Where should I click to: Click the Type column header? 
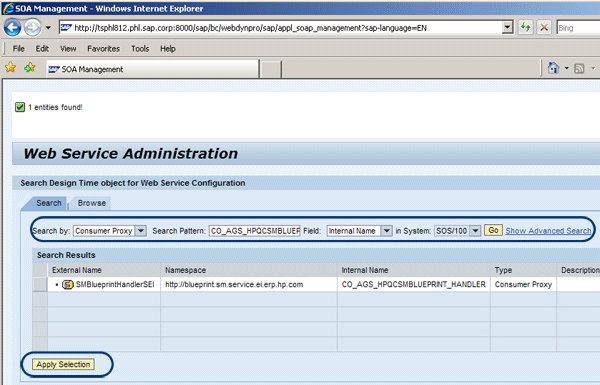coord(523,270)
